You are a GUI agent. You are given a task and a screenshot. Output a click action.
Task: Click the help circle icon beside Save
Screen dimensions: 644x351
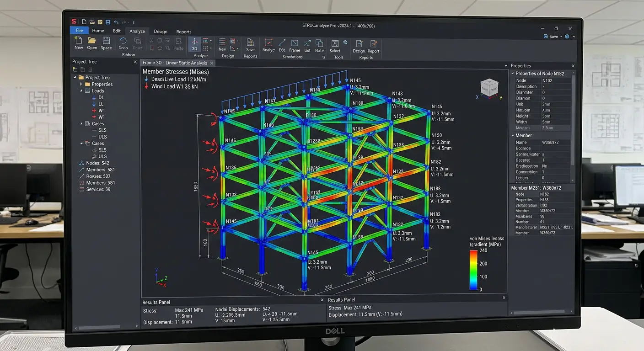(x=567, y=37)
